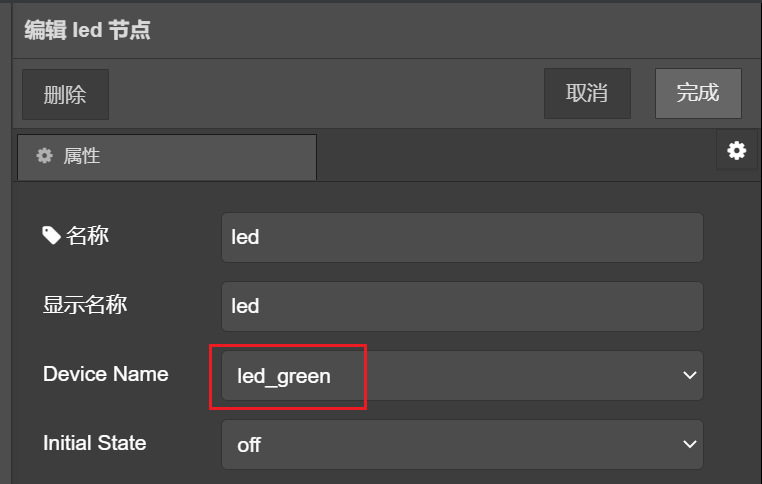Click the 显示名称 label text

(85, 305)
